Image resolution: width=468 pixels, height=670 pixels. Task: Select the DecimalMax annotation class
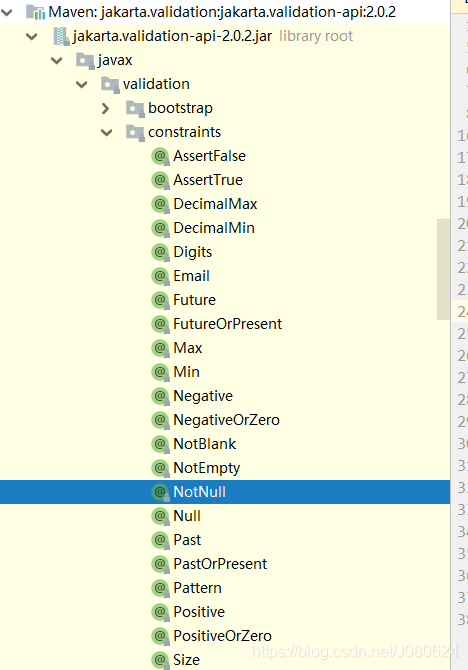pos(215,204)
